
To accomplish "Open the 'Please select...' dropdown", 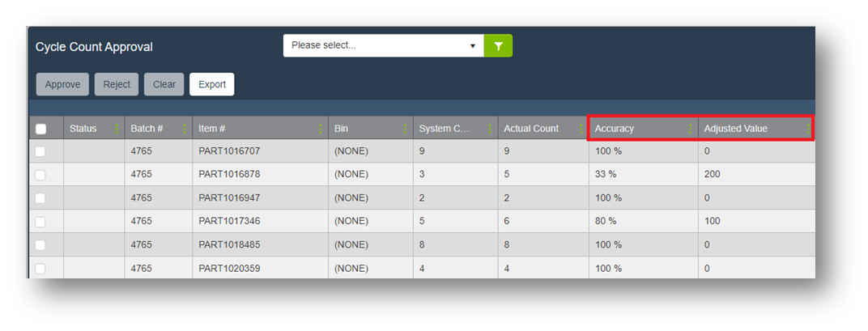I will click(x=383, y=46).
